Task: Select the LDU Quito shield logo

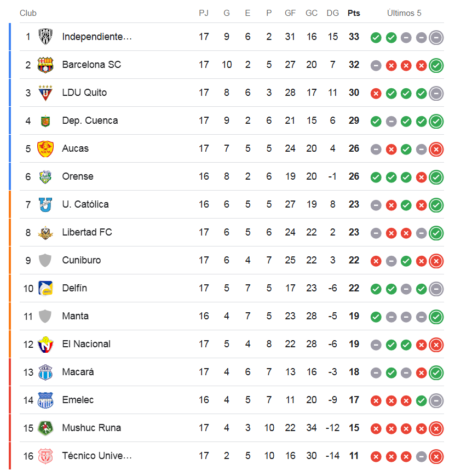Action: coord(45,93)
